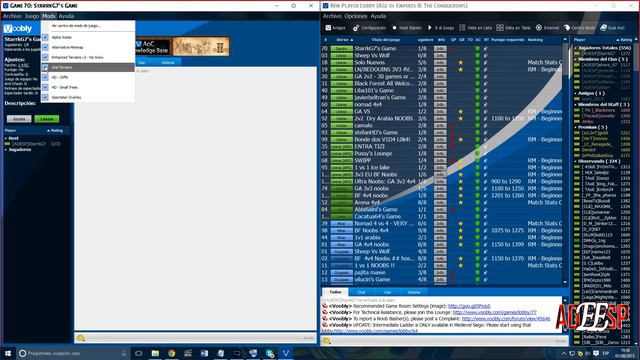The width and height of the screenshot is (640, 360).
Task: Click the Voobly taskbar icon
Action: pyautogui.click(x=286, y=353)
